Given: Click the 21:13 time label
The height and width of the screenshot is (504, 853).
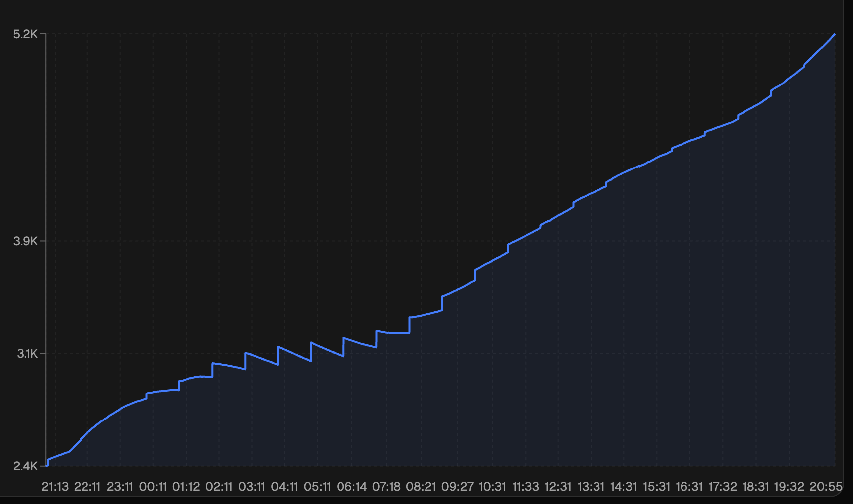Looking at the screenshot, I should (55, 487).
